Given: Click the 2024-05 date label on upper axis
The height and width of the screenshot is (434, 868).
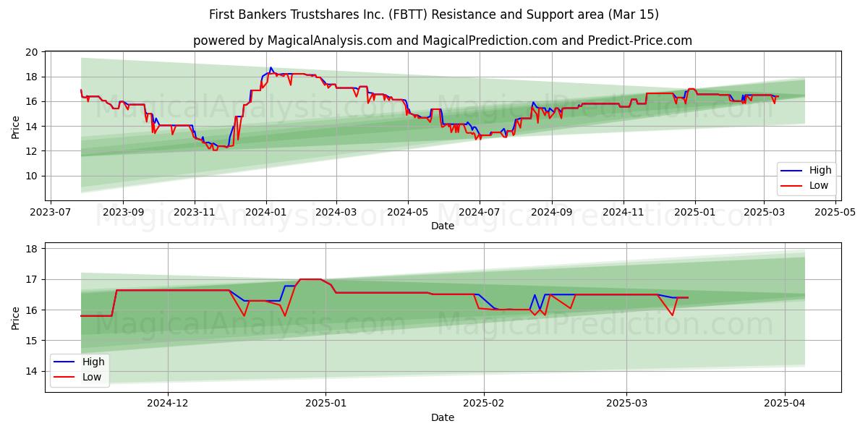Looking at the screenshot, I should (x=407, y=213).
